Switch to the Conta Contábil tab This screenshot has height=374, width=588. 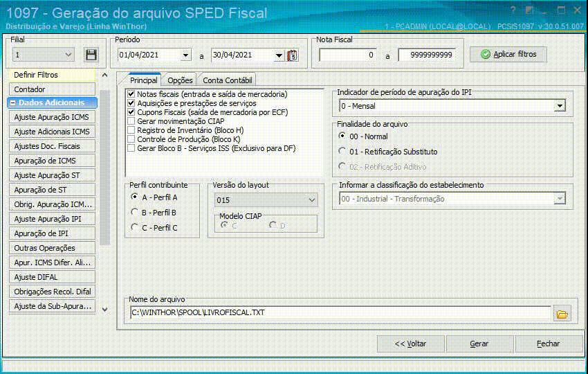(228, 80)
